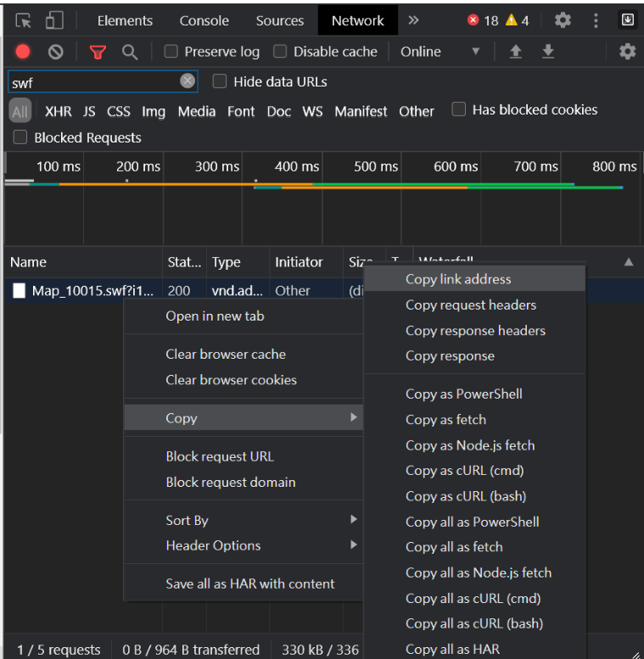Check Hide data URLs
644x659 pixels.
point(220,81)
